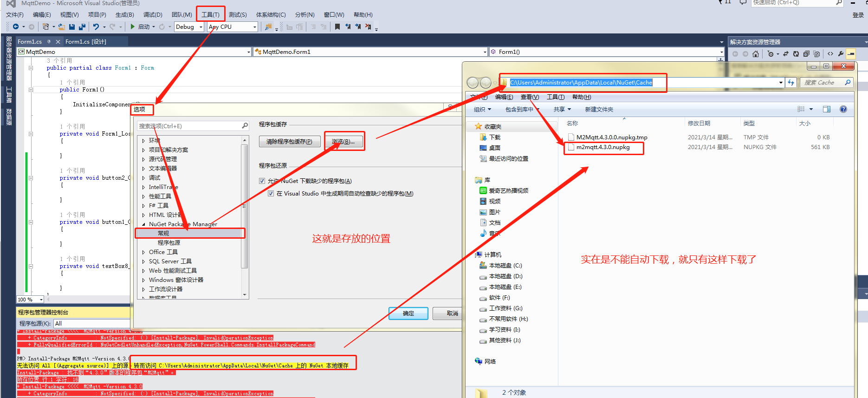Viewport: 868px width, 398px height.
Task: Click the Clear Bookmarks icon
Action: pos(368,26)
